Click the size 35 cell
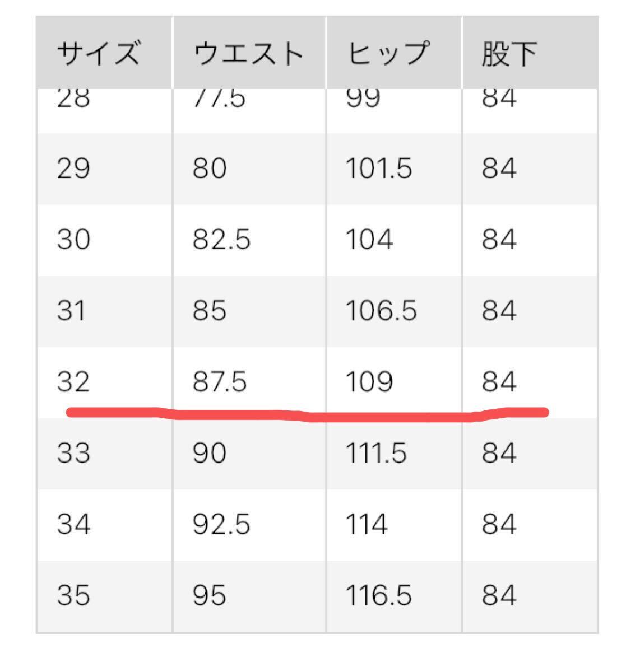 point(73,595)
